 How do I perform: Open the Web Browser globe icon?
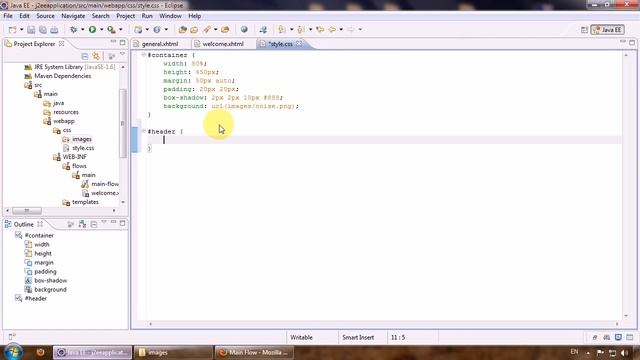pyautogui.click(x=244, y=29)
